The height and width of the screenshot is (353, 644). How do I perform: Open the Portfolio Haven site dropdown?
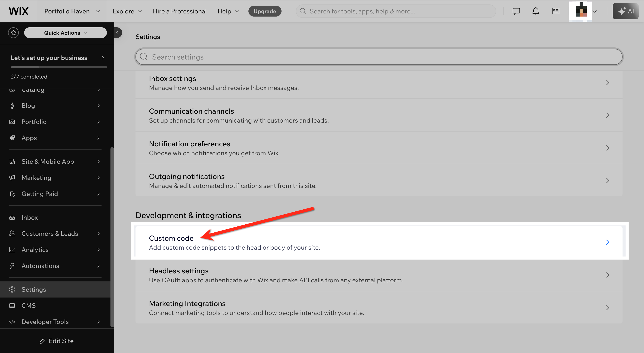(72, 11)
